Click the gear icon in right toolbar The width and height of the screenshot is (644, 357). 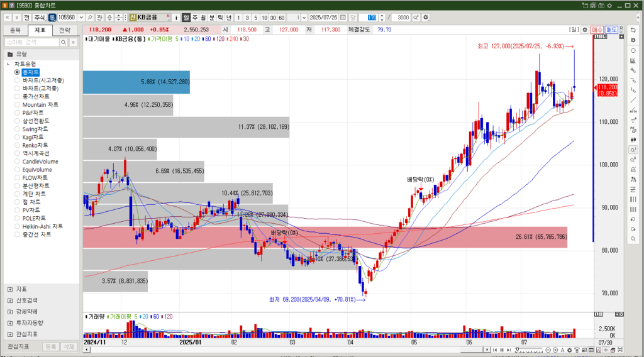coord(633,40)
